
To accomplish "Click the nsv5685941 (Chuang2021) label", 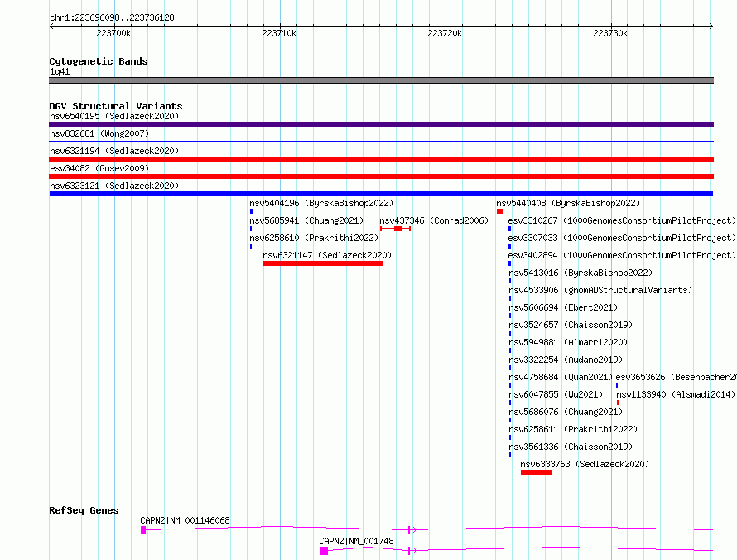I will (306, 220).
